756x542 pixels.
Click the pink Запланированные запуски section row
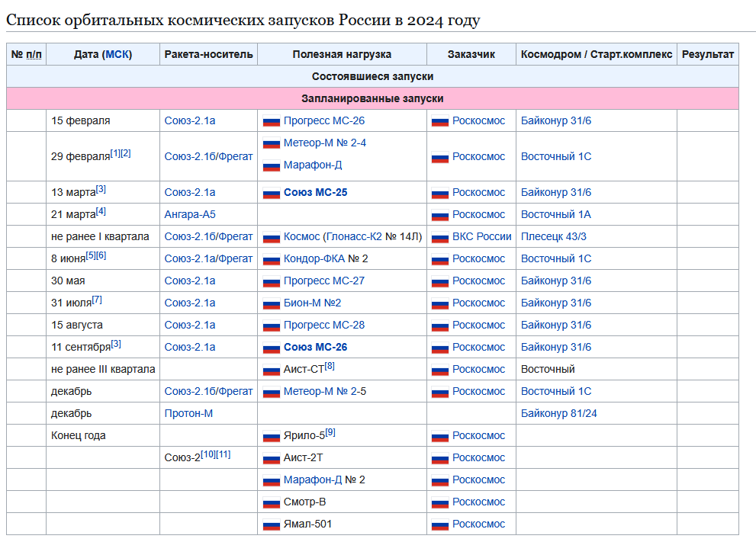(373, 99)
